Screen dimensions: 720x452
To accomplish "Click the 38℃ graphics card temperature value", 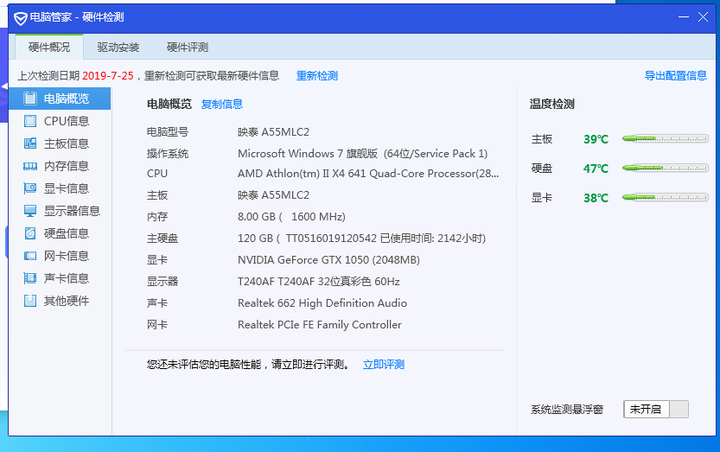I will pos(596,198).
